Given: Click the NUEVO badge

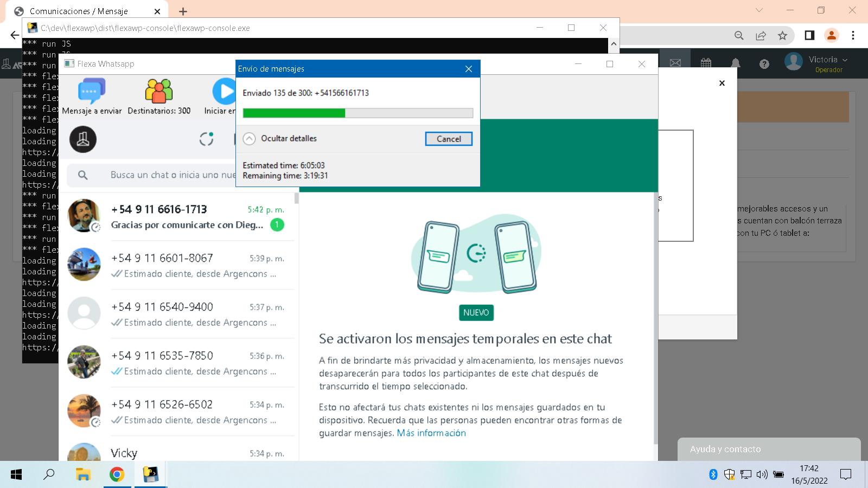Looking at the screenshot, I should coord(476,312).
